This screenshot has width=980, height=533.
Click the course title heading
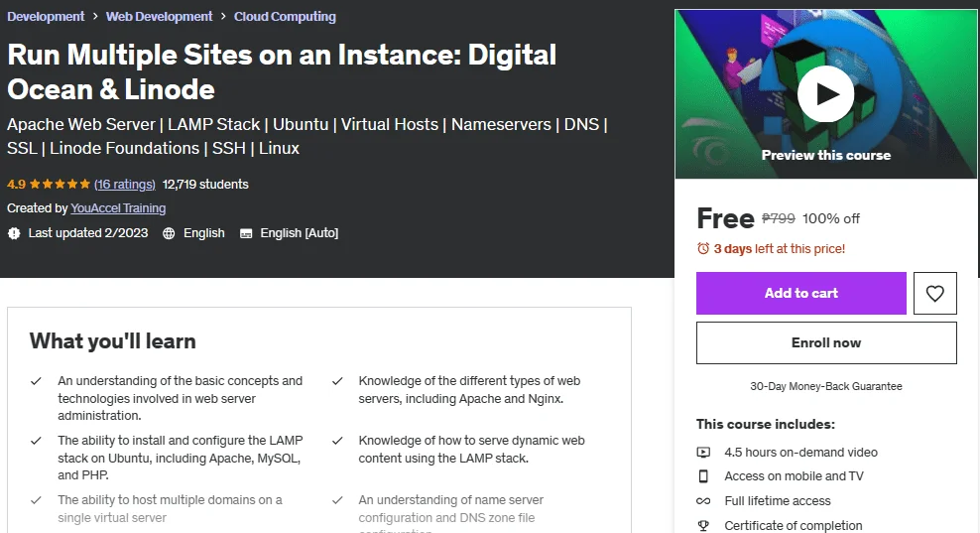(x=282, y=71)
